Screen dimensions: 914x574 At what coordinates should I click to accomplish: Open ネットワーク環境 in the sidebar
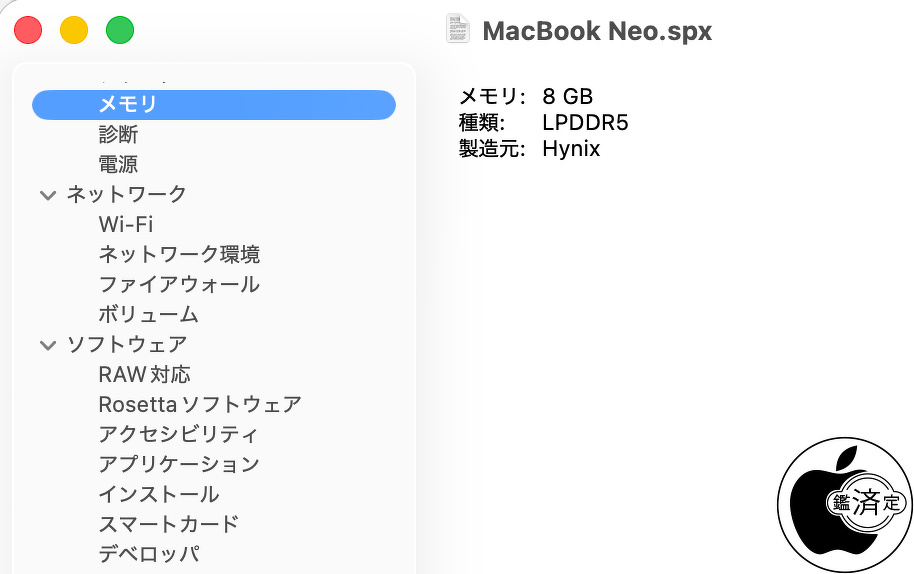[x=179, y=254]
